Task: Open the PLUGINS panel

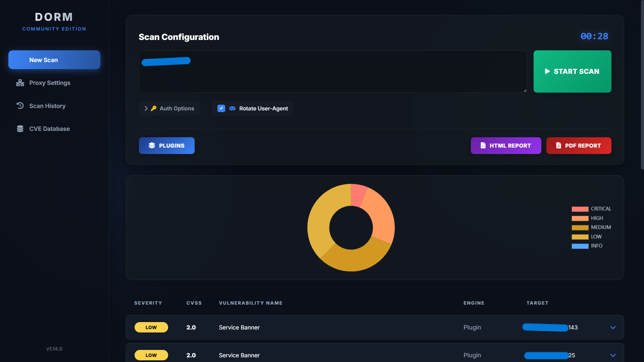Action: (167, 146)
